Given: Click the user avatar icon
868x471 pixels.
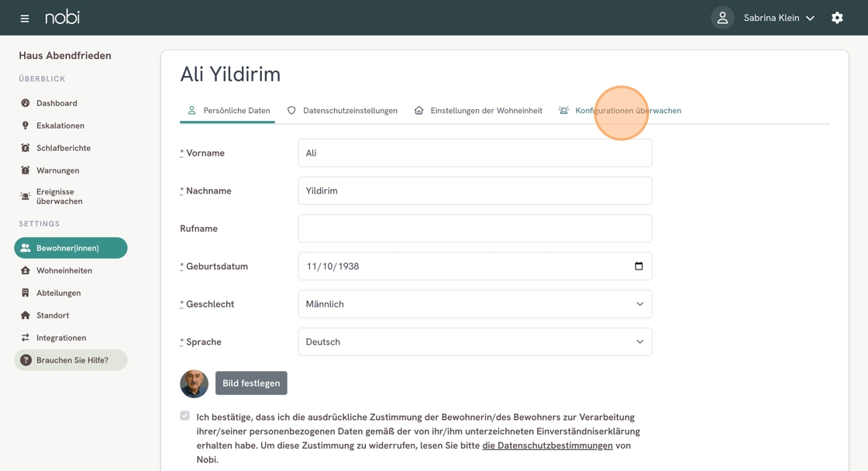Looking at the screenshot, I should pos(722,18).
